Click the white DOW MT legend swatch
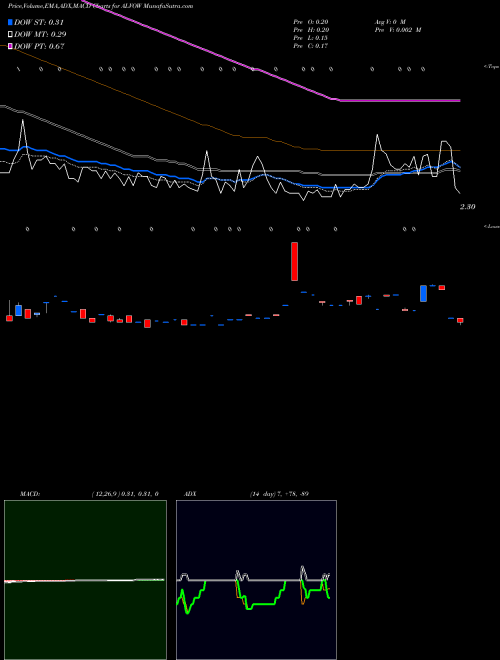The width and height of the screenshot is (500, 660). [10, 34]
